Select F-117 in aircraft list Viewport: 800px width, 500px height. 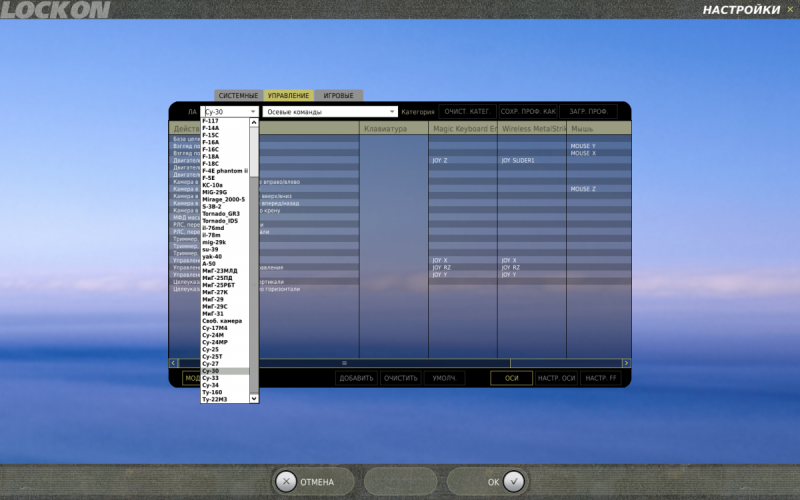pyautogui.click(x=225, y=121)
